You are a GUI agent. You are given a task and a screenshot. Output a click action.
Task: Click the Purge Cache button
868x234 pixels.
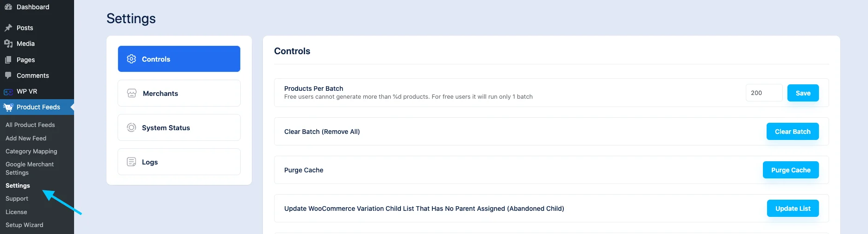(x=791, y=170)
